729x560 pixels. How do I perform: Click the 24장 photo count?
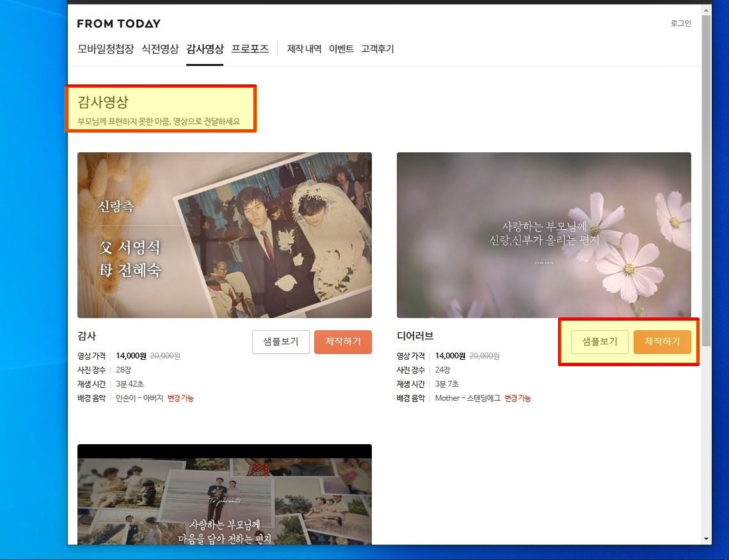tap(443, 370)
